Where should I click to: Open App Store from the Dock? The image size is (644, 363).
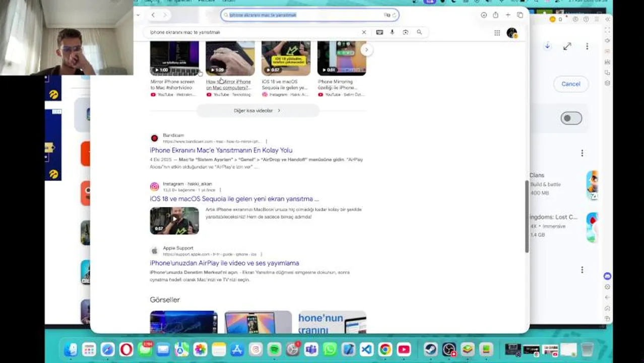pos(237,349)
